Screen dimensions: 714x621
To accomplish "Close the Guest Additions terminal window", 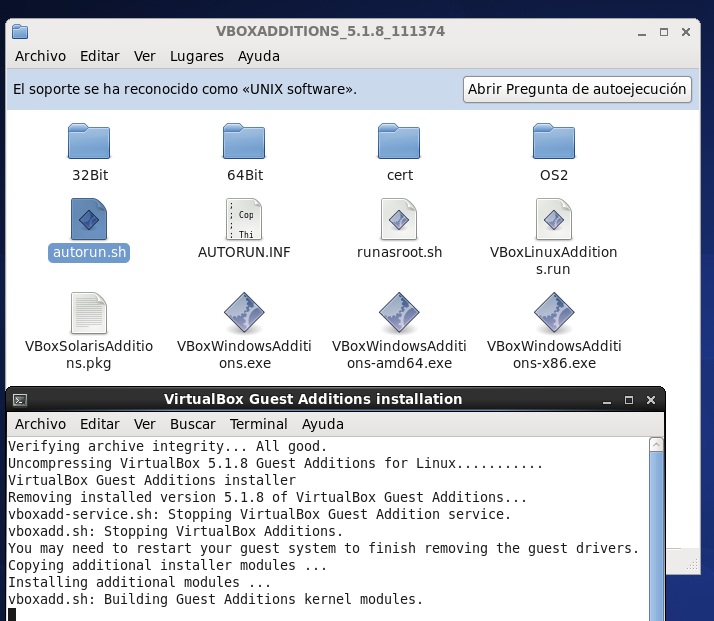I will point(651,400).
